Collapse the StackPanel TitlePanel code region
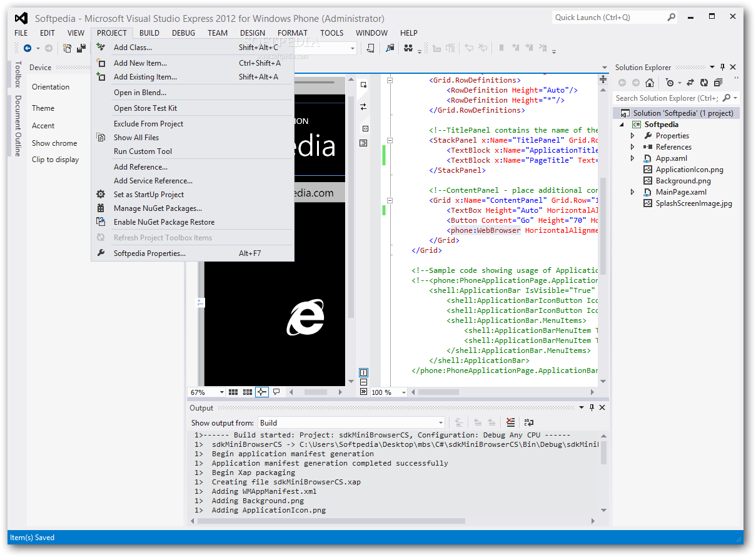This screenshot has width=756, height=557. [390, 140]
